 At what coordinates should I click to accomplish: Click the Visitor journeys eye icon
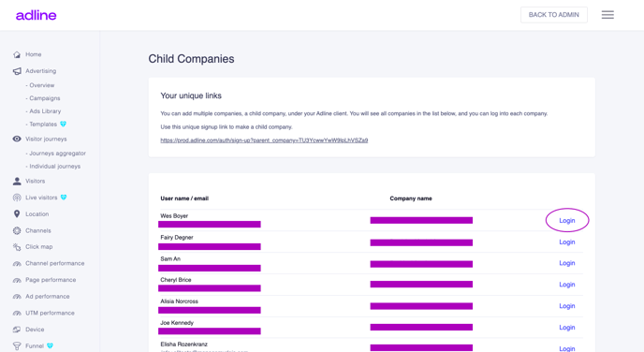tap(17, 139)
